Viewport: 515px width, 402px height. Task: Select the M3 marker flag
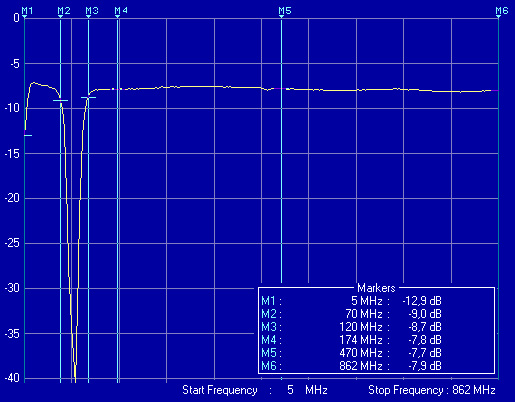[x=92, y=11]
